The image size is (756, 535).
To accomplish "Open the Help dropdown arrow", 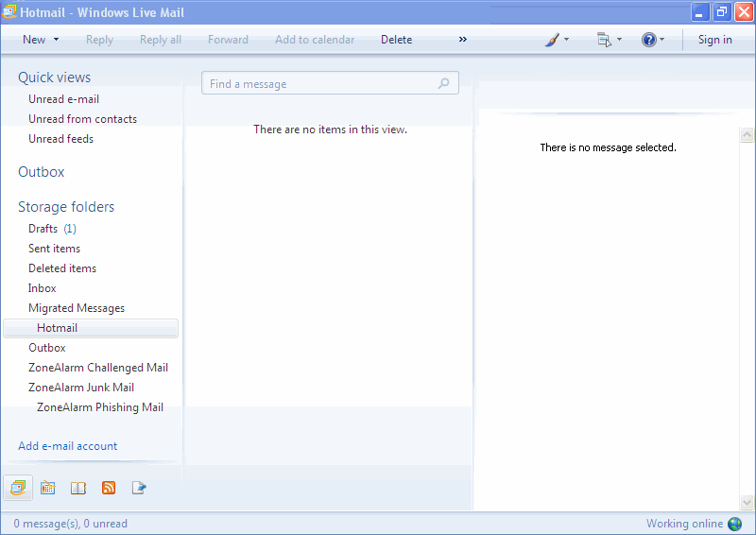I will pyautogui.click(x=662, y=40).
